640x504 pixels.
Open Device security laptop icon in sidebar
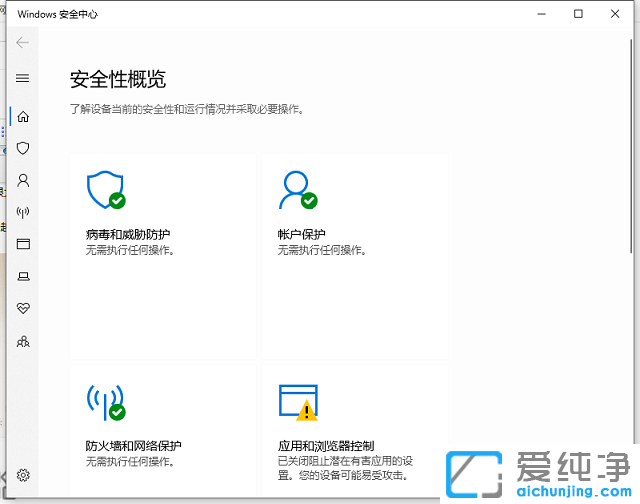pos(23,276)
